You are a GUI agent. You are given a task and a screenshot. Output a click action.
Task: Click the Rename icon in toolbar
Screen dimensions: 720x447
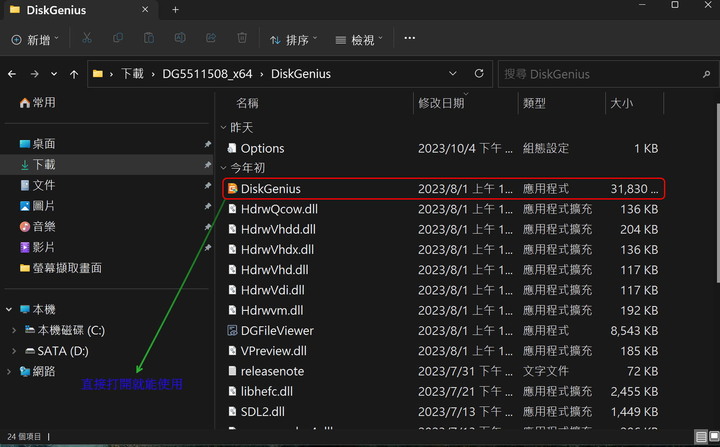click(x=180, y=38)
